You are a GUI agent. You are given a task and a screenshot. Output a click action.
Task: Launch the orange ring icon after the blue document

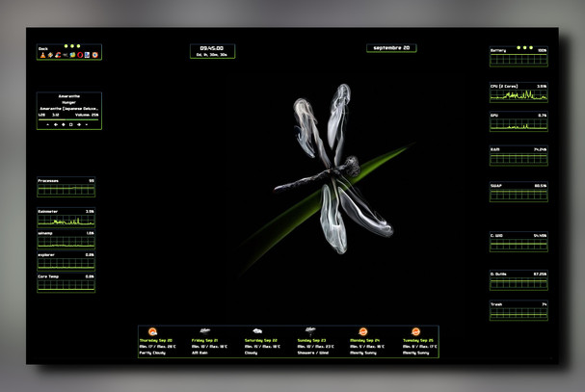click(95, 55)
